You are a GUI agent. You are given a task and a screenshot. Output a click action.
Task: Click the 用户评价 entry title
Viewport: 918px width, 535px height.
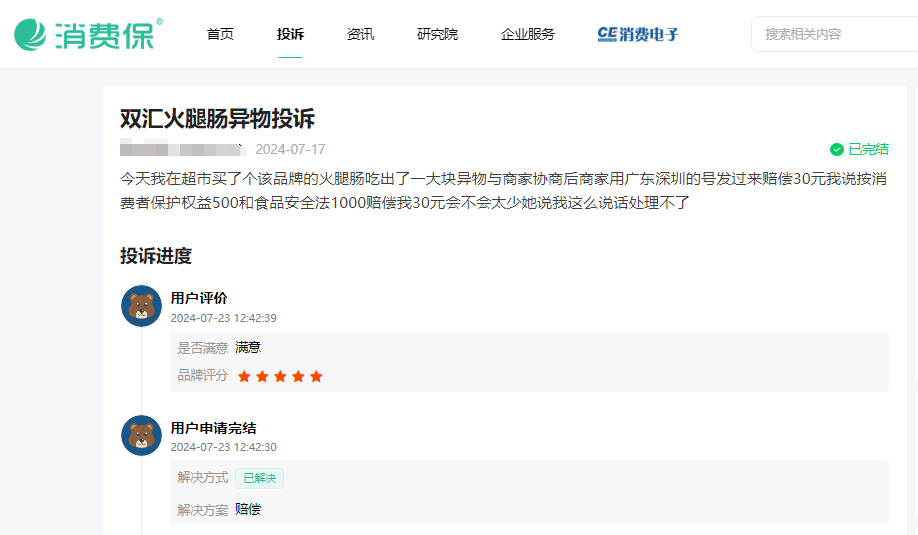199,298
